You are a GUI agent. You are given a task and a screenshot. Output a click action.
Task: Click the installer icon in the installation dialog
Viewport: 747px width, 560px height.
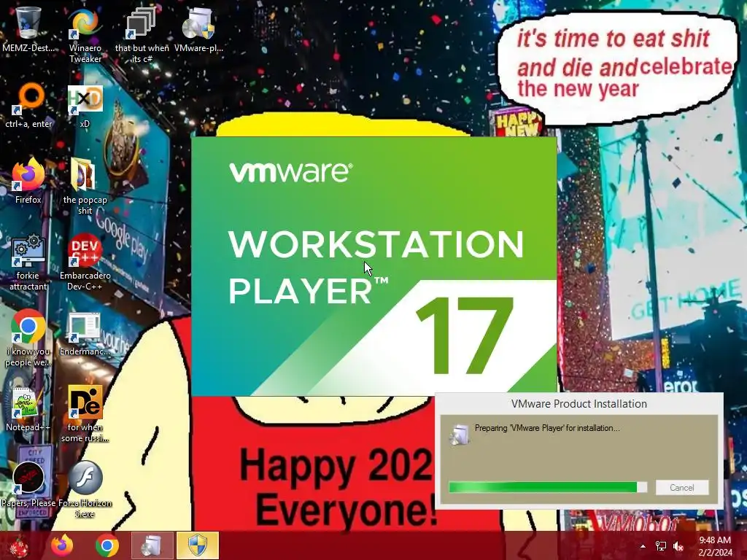(460, 434)
